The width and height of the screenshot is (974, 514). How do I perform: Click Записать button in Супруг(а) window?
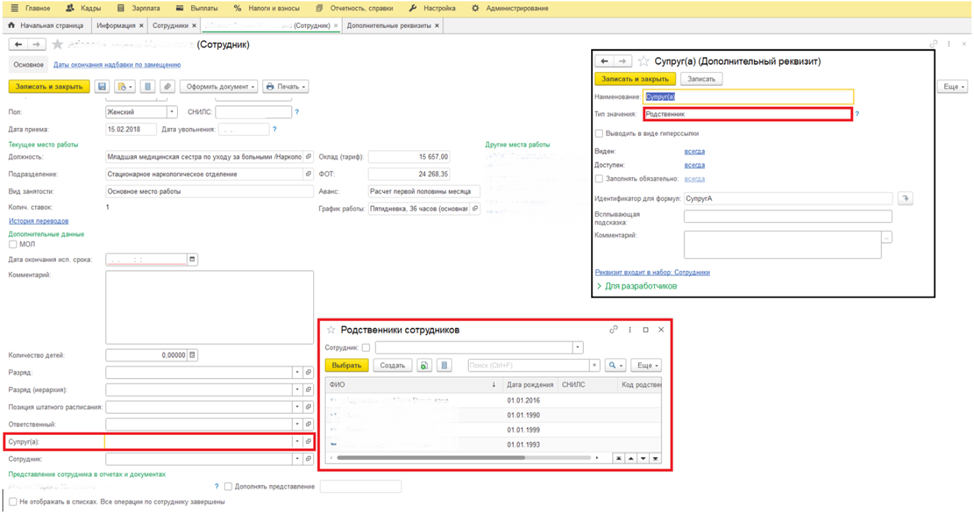pyautogui.click(x=701, y=79)
